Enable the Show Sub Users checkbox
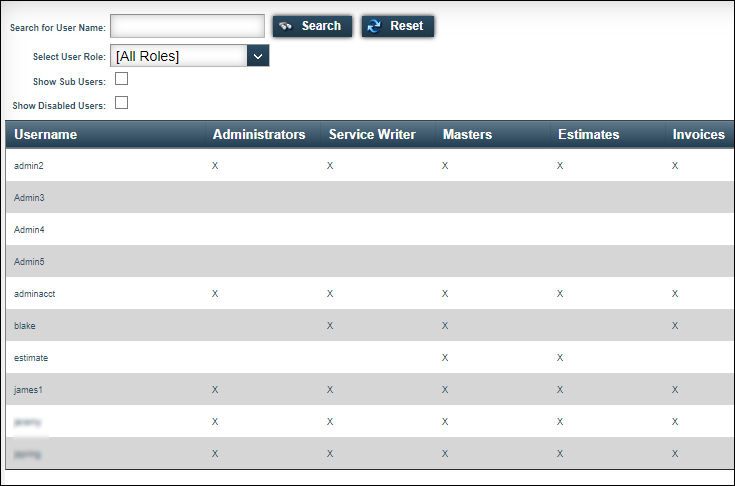735x486 pixels. pyautogui.click(x=121, y=79)
